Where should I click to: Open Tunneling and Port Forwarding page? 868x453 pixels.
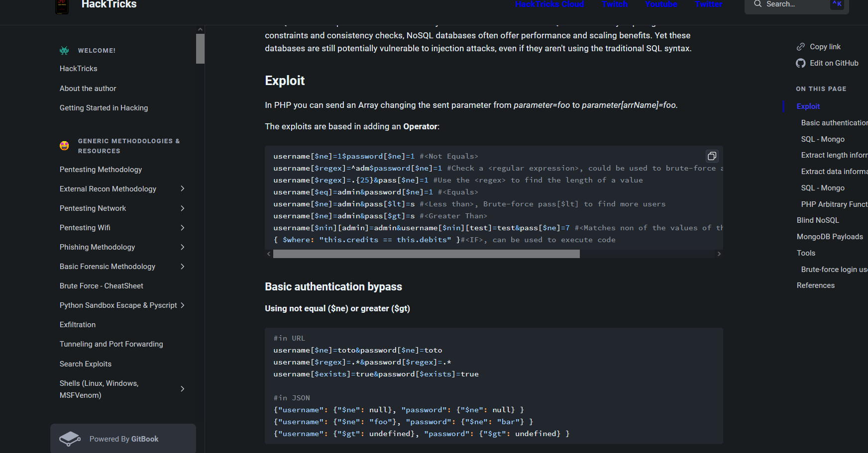[x=111, y=344]
